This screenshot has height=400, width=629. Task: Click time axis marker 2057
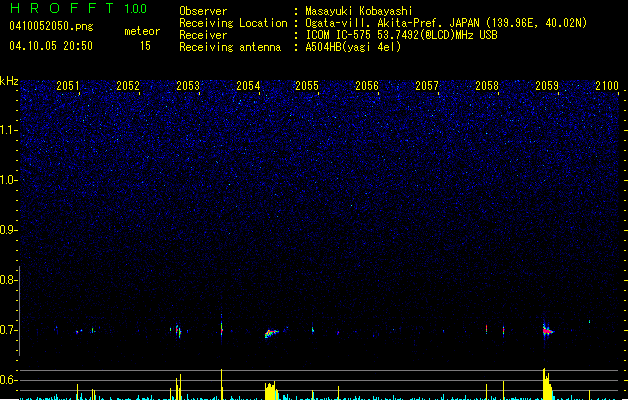[427, 86]
